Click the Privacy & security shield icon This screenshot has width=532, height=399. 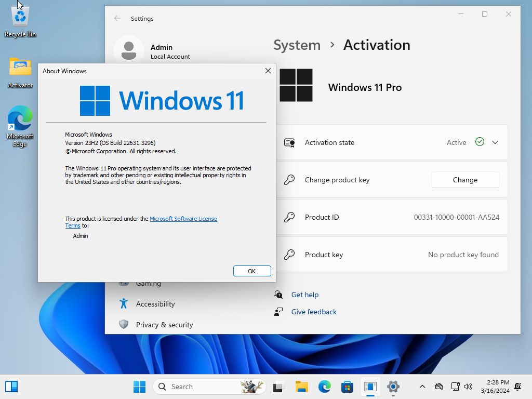tap(124, 324)
